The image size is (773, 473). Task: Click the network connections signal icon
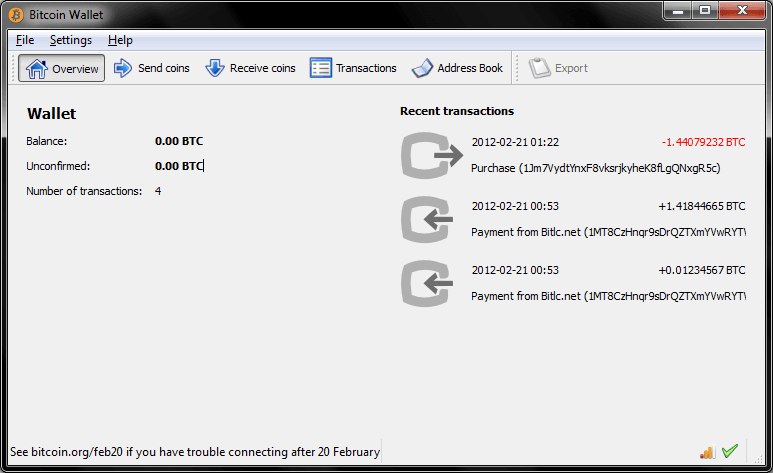(x=707, y=452)
